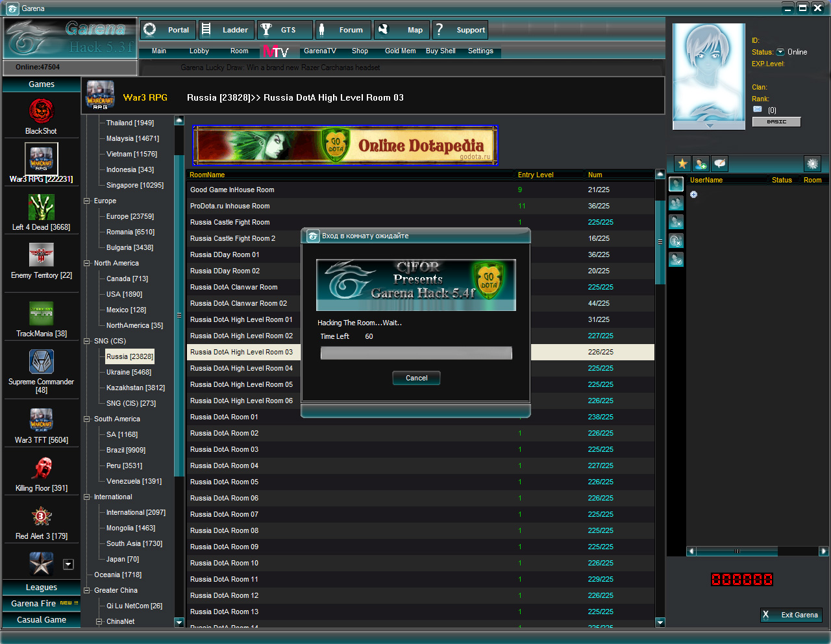Click the silver star game icon
The height and width of the screenshot is (644, 831).
41,563
